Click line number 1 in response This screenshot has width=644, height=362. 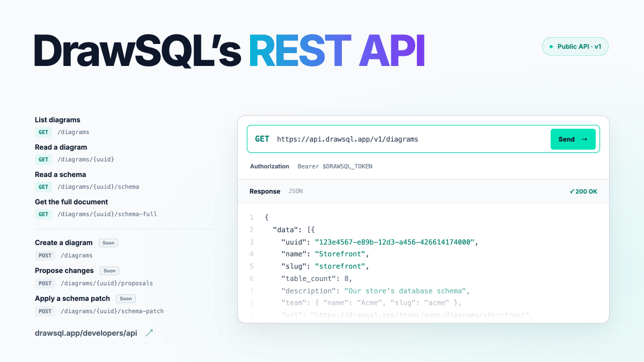pyautogui.click(x=251, y=217)
